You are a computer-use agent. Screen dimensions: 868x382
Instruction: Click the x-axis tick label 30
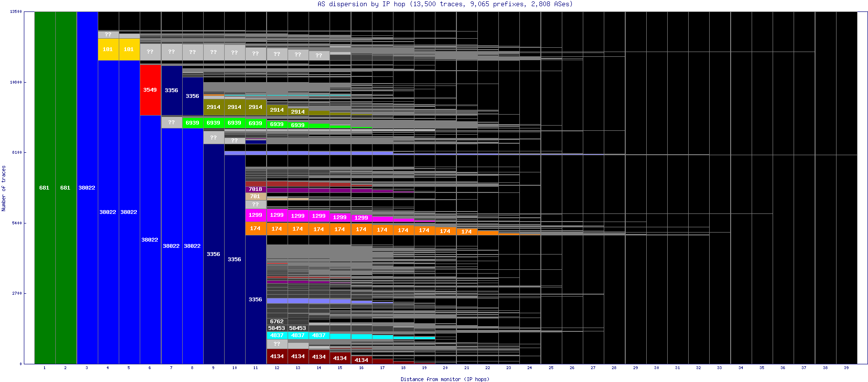(x=656, y=368)
